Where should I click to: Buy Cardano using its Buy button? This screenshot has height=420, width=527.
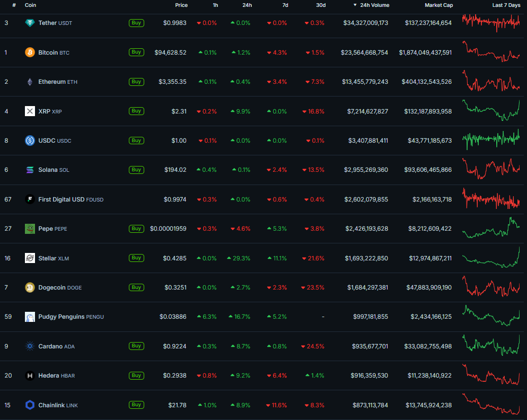tap(136, 346)
